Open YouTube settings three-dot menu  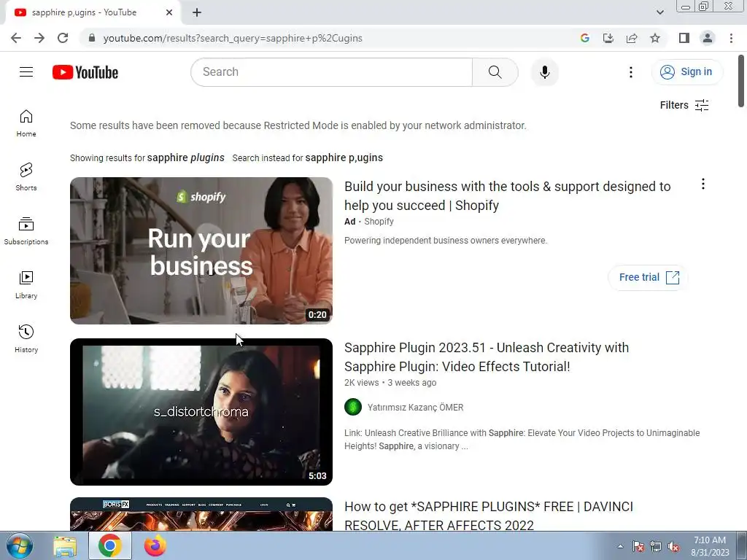pyautogui.click(x=631, y=72)
